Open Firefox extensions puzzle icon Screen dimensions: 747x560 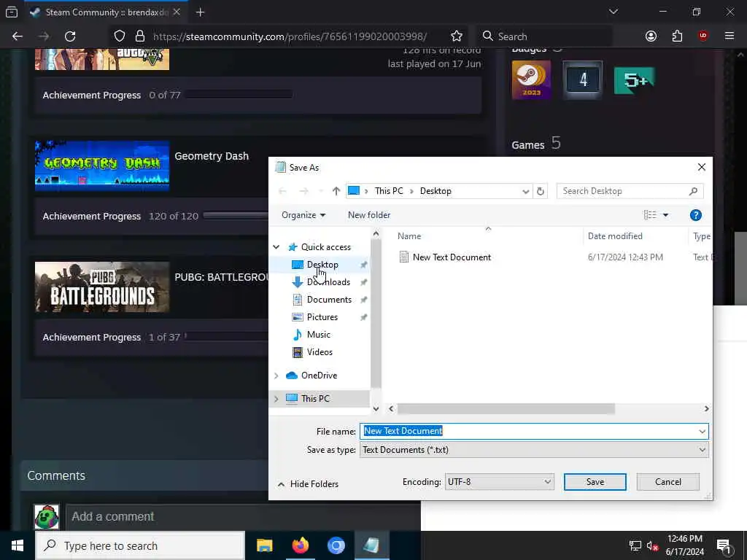[x=677, y=36]
